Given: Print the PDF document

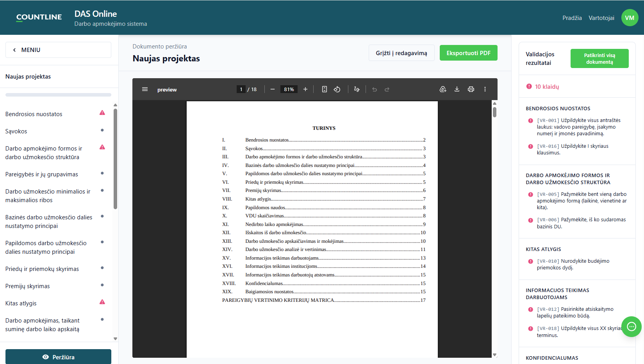Looking at the screenshot, I should [471, 89].
